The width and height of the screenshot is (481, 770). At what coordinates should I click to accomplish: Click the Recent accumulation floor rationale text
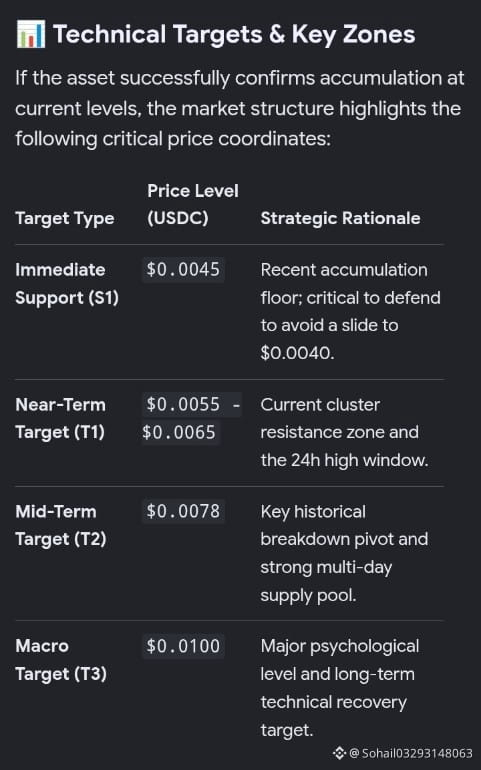tap(350, 311)
